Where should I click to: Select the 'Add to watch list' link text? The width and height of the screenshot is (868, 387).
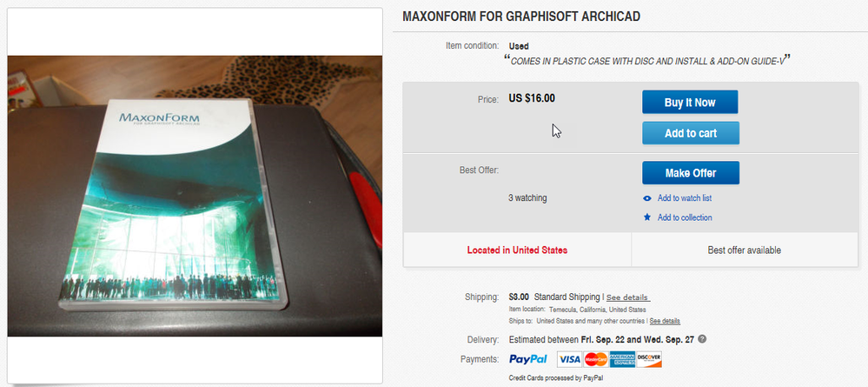[x=684, y=198]
